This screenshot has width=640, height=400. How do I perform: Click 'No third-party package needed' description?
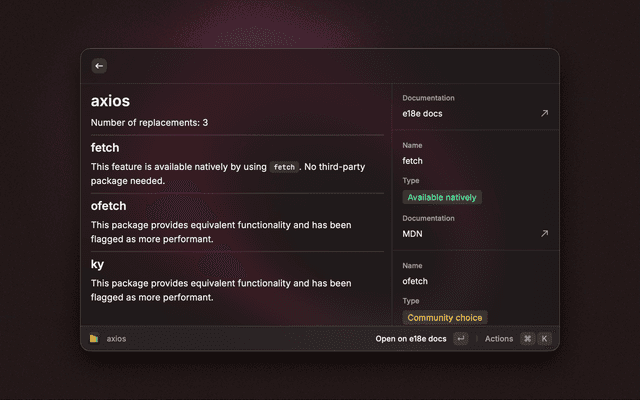(228, 173)
